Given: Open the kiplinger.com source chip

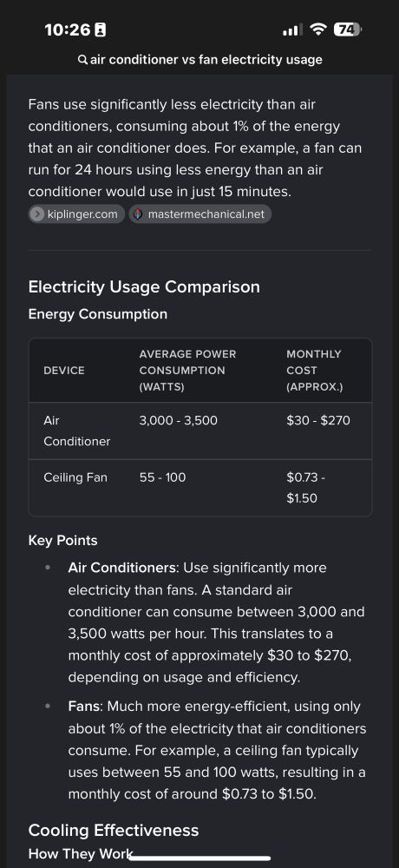Looking at the screenshot, I should point(76,214).
